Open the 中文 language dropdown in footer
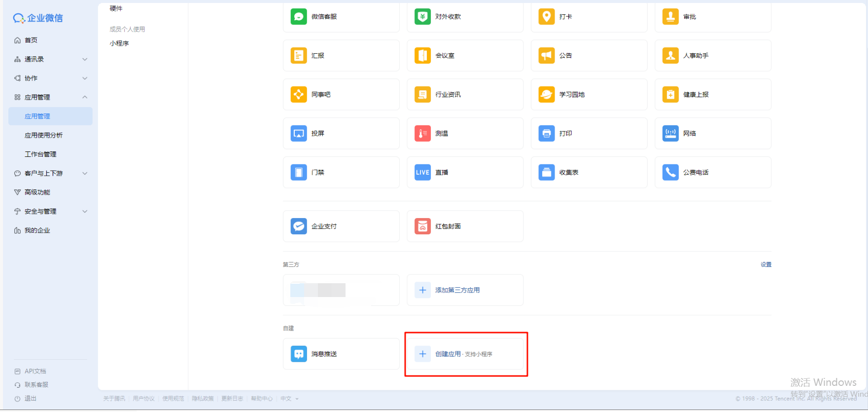868x412 pixels. point(289,399)
